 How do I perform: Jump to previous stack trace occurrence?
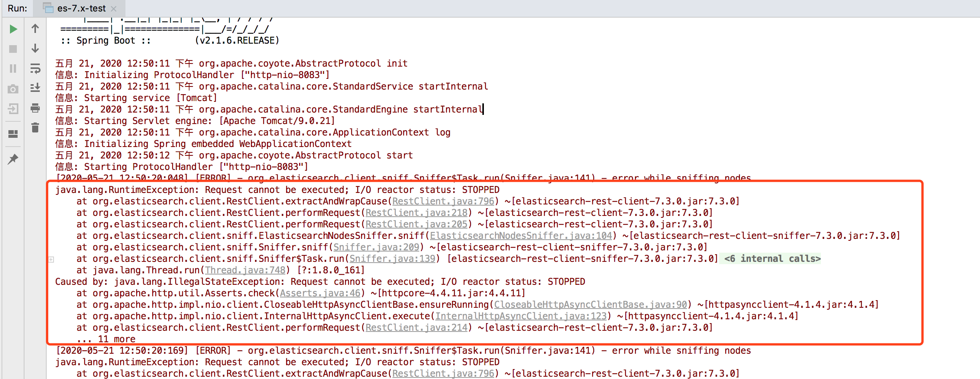pyautogui.click(x=35, y=29)
